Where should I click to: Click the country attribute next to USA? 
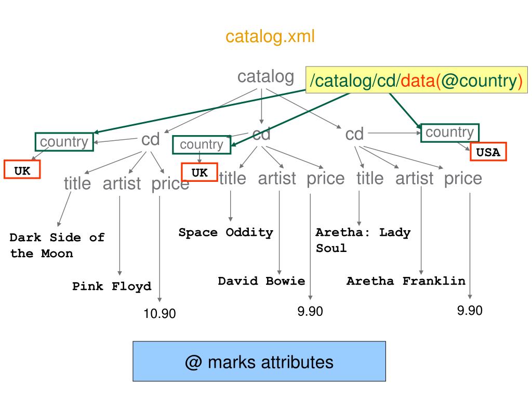[x=450, y=132]
